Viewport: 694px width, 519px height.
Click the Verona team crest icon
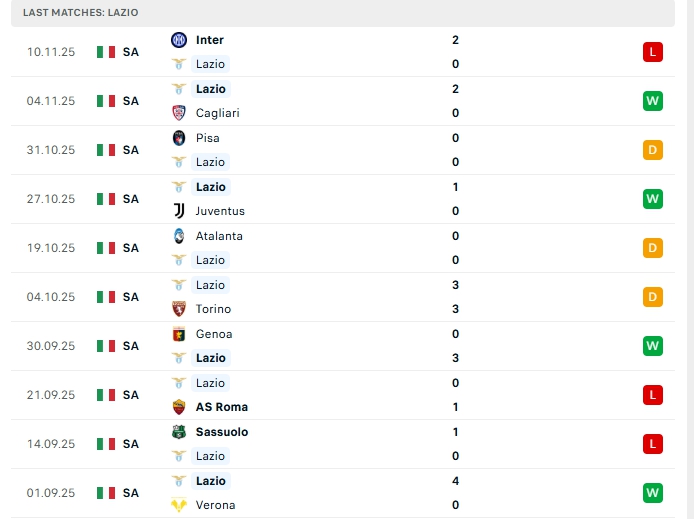click(x=179, y=505)
